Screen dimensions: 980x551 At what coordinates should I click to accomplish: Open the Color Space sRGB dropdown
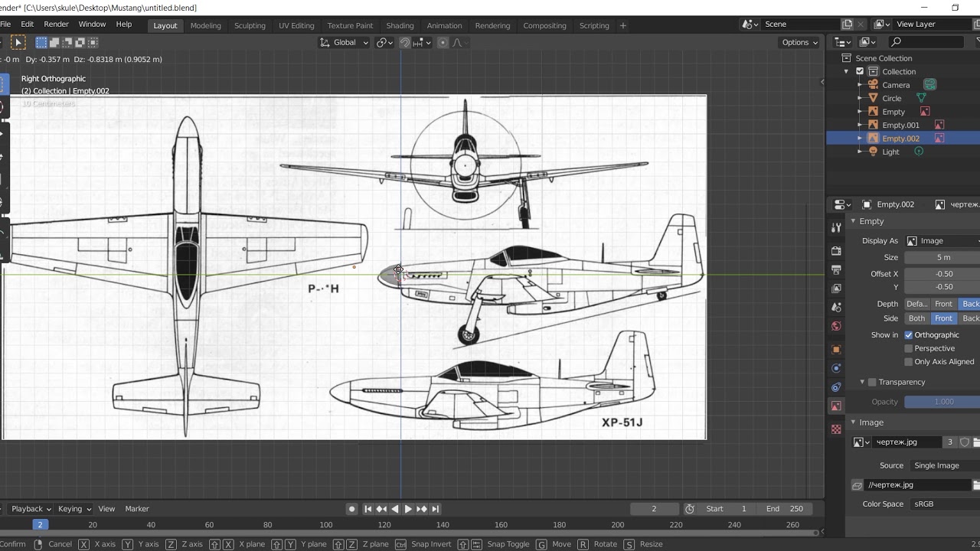click(x=944, y=504)
